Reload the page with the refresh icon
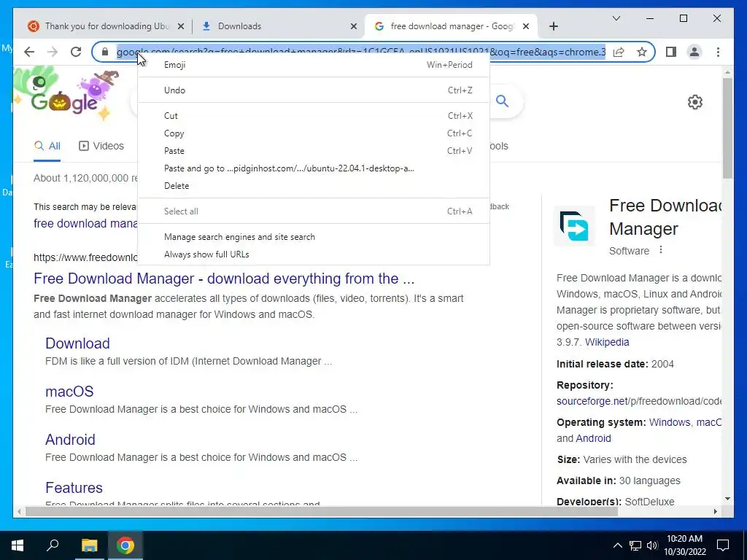 point(76,52)
